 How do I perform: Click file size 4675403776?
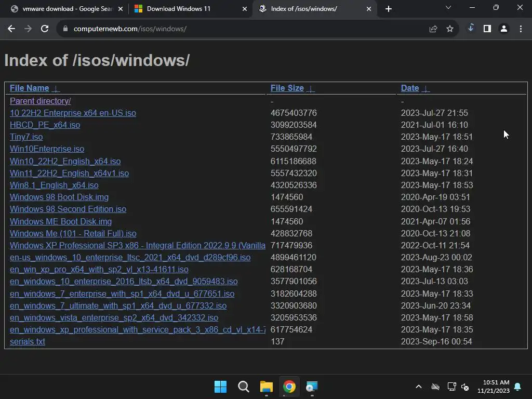tap(294, 113)
